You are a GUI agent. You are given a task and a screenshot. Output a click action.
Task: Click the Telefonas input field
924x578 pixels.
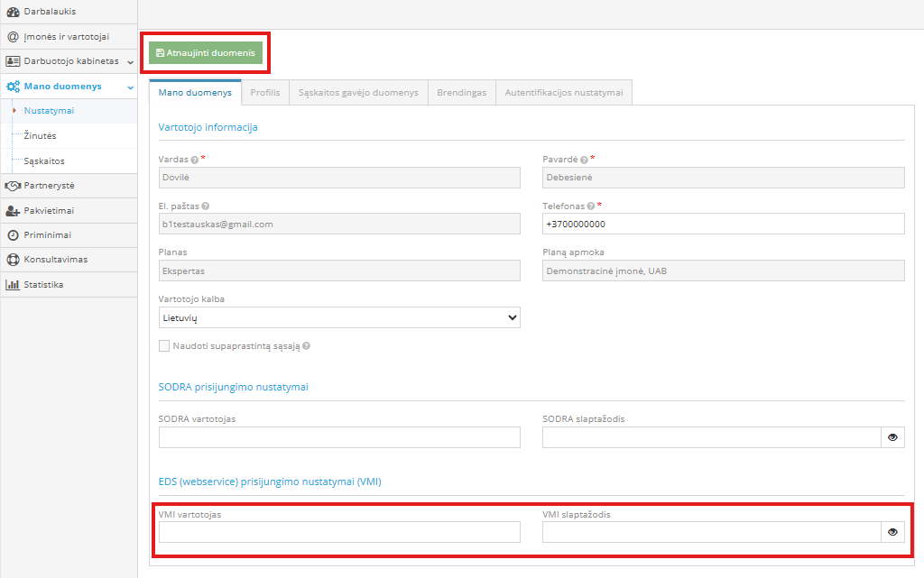[723, 224]
